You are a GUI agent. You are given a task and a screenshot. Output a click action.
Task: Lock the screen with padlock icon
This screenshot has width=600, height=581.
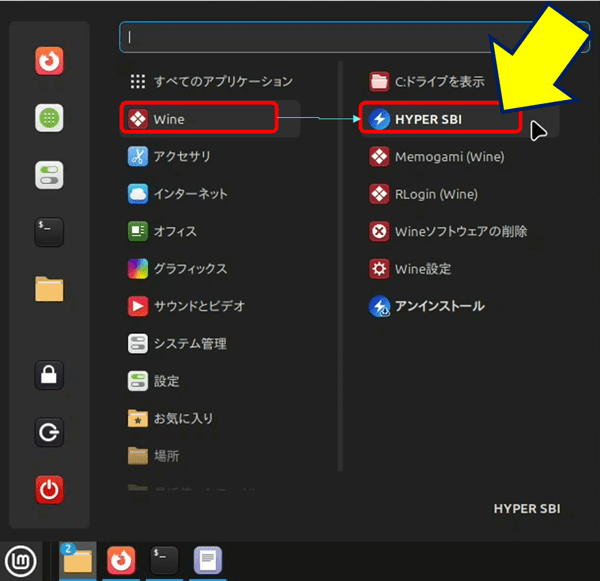coord(49,375)
